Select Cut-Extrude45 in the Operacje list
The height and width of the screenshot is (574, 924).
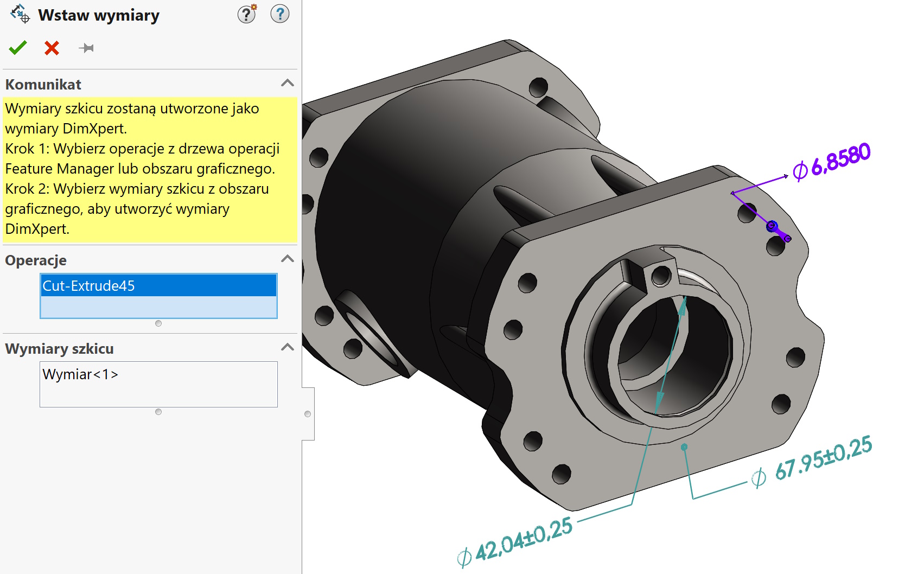[x=158, y=285]
